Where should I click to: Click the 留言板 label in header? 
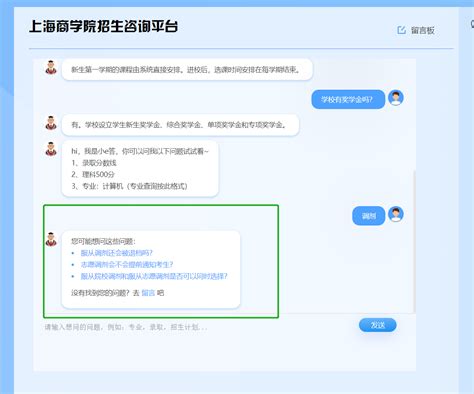coord(423,31)
